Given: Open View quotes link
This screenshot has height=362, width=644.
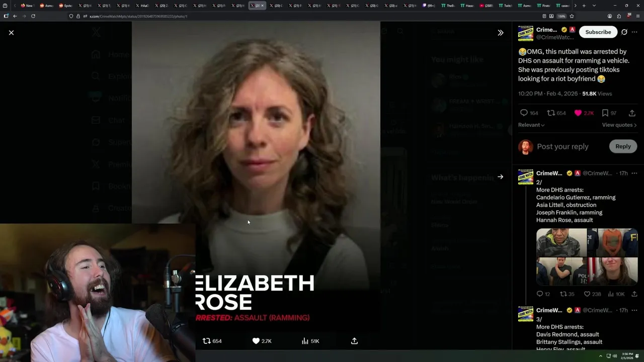Looking at the screenshot, I should click(619, 125).
